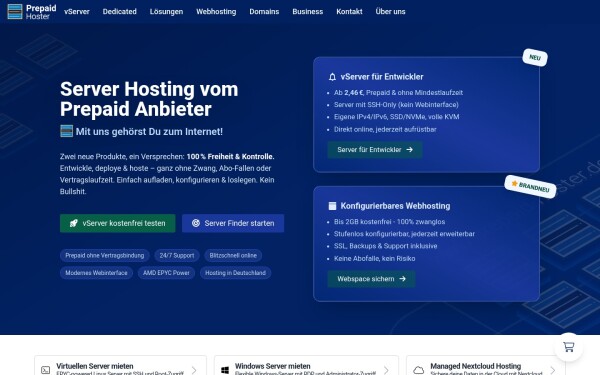Image resolution: width=600 pixels, height=375 pixels.
Task: Click text 'Direkt online, jederzeit aufrüstbar'
Action: [385, 129]
